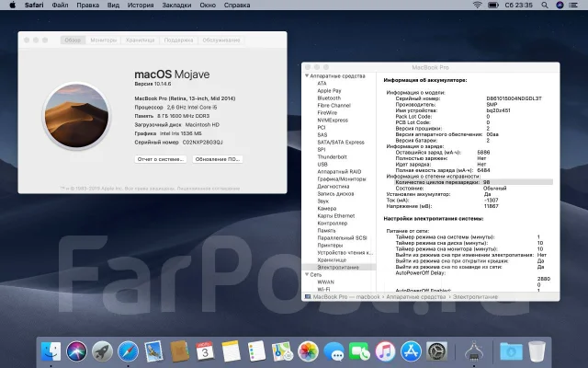Screen dimensions: 588x368
Task: Select the Обзор tab
Action: (73, 40)
